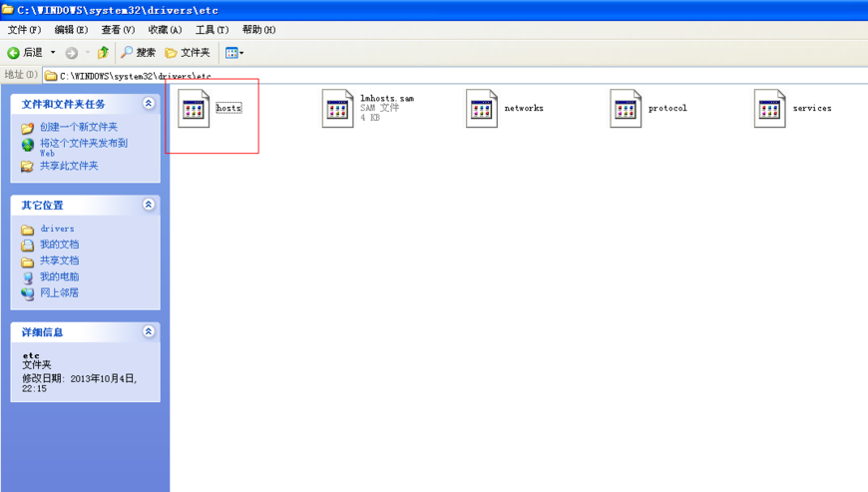Open 网上邻居 link
Screen dimensions: 868x492
(59, 292)
